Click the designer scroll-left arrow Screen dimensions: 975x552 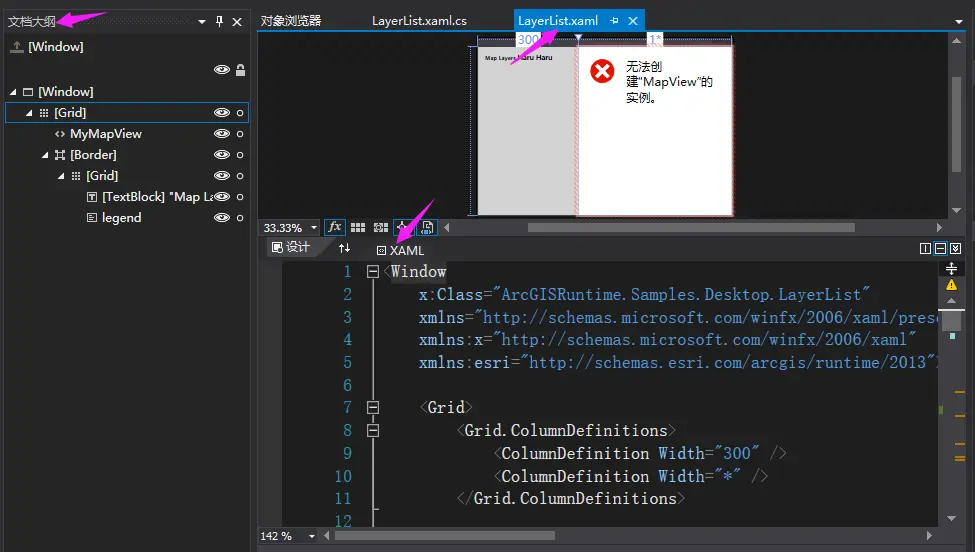(x=446, y=228)
